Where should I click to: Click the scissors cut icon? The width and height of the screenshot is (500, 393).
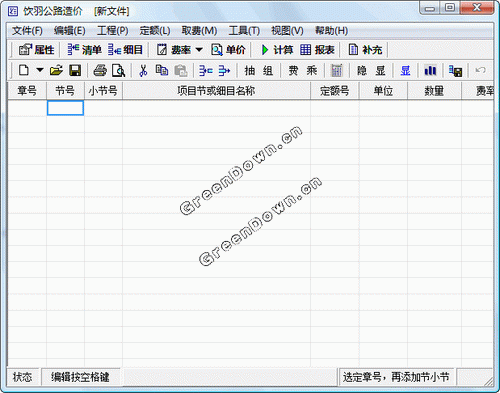coord(143,70)
